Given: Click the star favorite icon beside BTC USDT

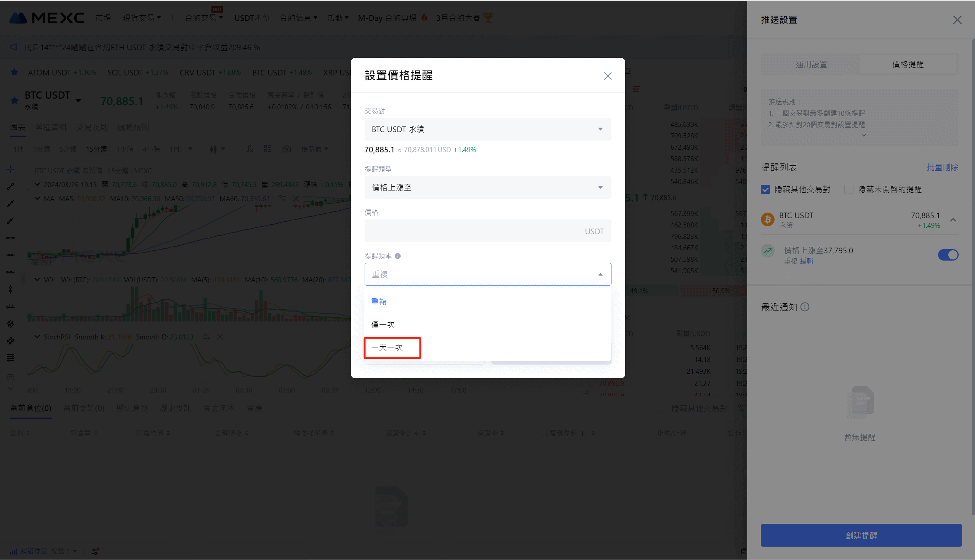Looking at the screenshot, I should [14, 101].
